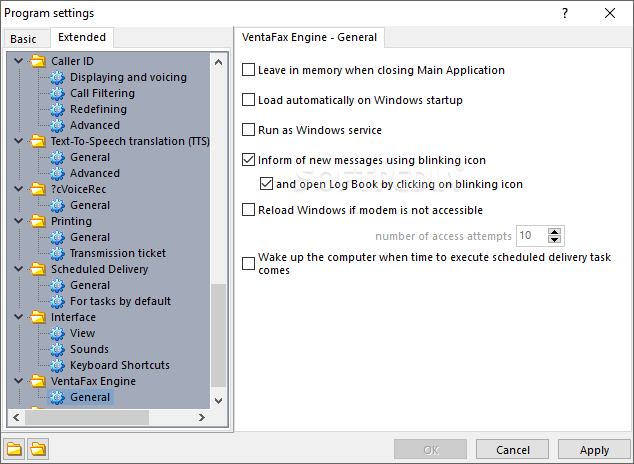Collapse the VentaFax Engine tree node

coord(18,381)
